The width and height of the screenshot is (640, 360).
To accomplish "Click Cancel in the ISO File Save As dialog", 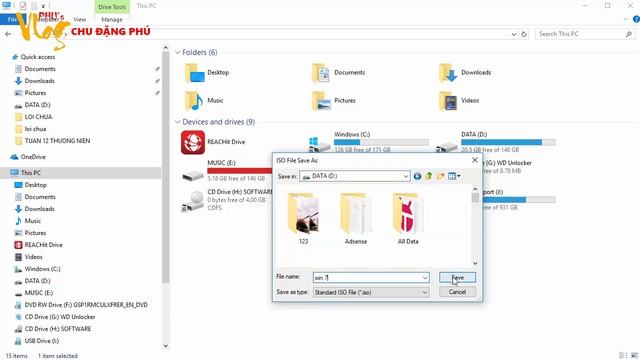I will [457, 292].
